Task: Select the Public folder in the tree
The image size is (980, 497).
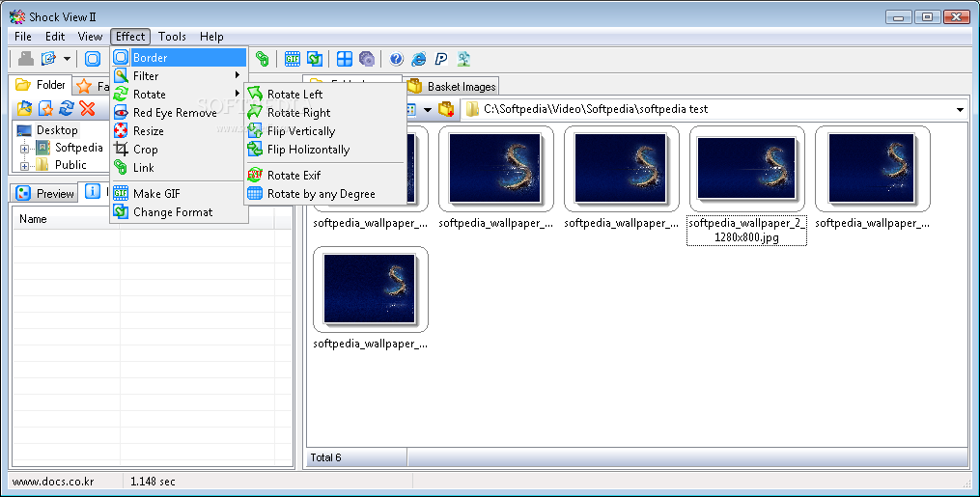Action: coord(70,165)
